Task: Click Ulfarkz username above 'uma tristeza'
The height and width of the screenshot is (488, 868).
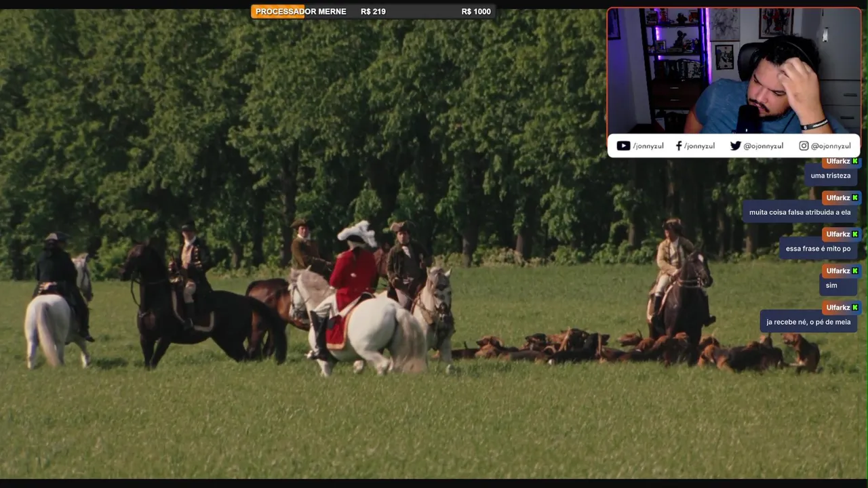Action: tap(838, 161)
